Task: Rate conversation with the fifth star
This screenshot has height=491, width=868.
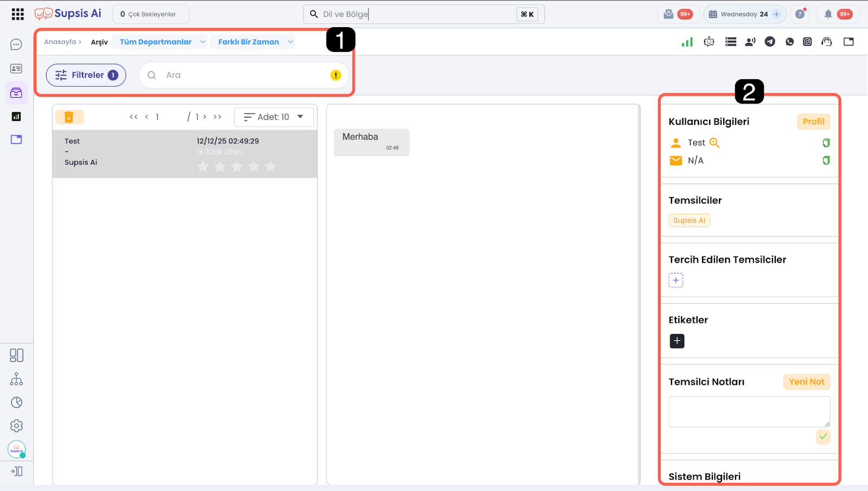Action: [x=270, y=167]
